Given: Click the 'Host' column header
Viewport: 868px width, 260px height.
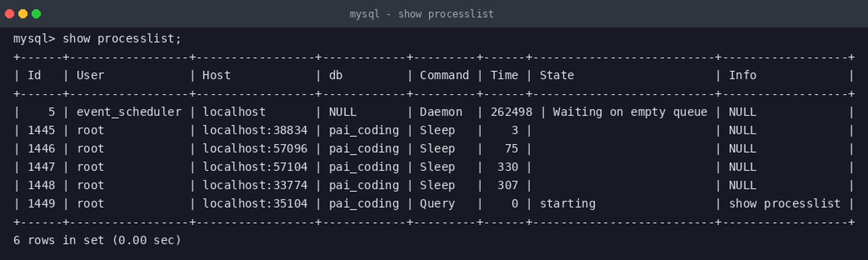Looking at the screenshot, I should pos(216,75).
